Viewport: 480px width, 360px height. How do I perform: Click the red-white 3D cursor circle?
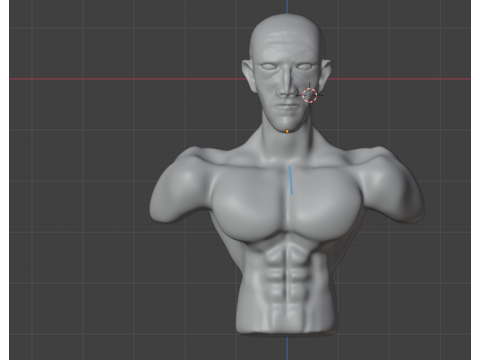click(310, 95)
